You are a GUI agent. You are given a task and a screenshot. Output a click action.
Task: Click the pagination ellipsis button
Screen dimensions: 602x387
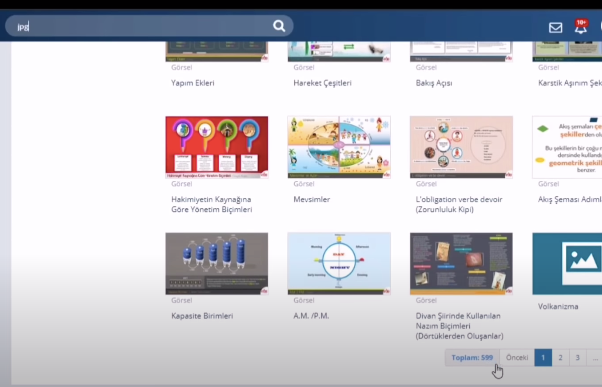click(x=595, y=357)
